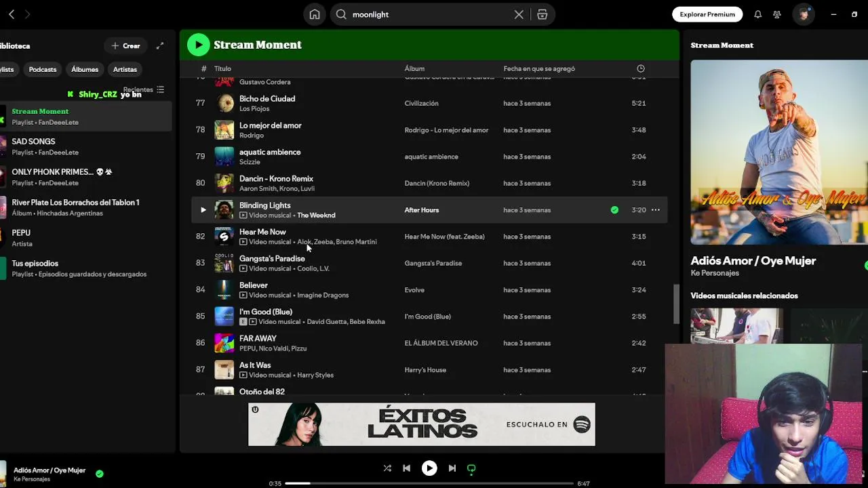Screen dimensions: 868x488
Task: Click the Home icon in top bar
Action: click(315, 14)
